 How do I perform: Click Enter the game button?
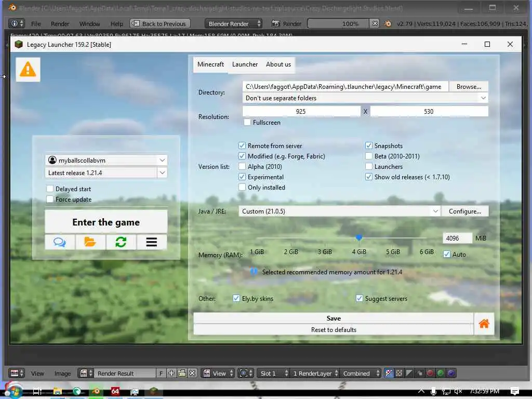pyautogui.click(x=106, y=222)
